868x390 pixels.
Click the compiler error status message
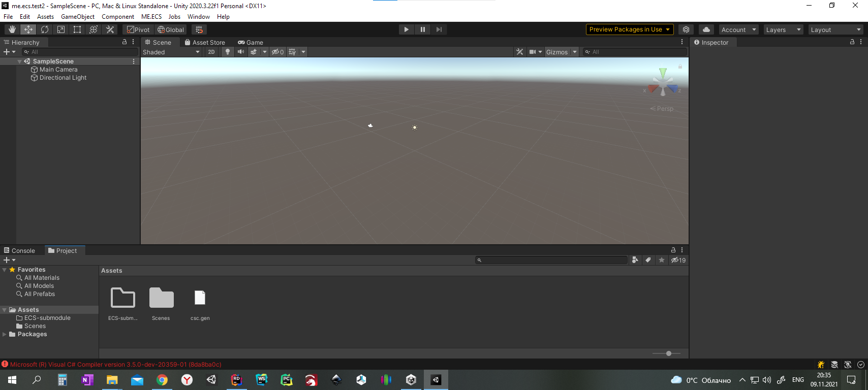[x=116, y=365]
